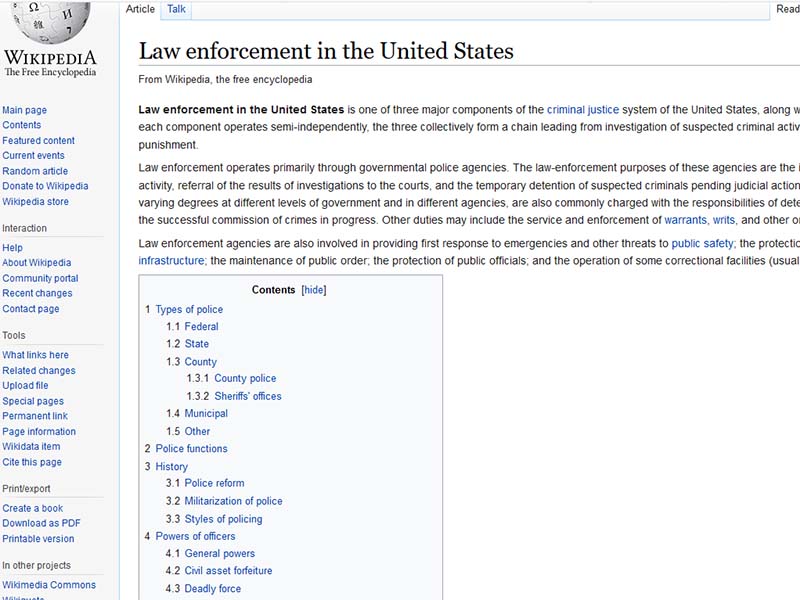Open Random article from sidebar
This screenshot has height=600, width=800.
[x=35, y=171]
